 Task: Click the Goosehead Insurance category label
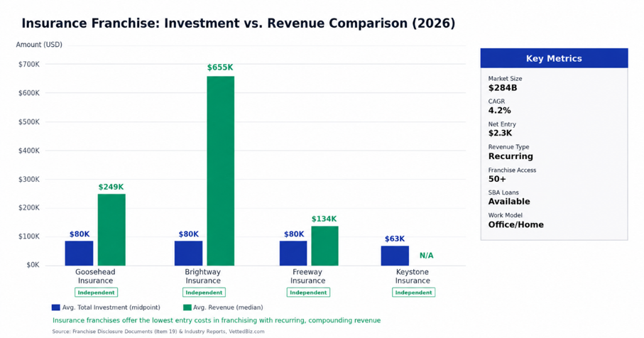click(95, 276)
